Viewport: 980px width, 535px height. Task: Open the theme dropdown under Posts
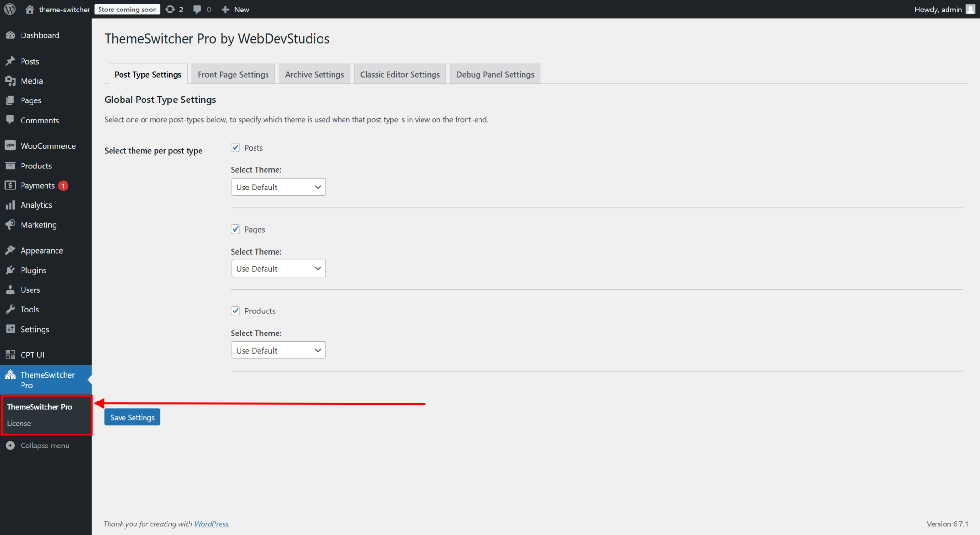tap(278, 187)
